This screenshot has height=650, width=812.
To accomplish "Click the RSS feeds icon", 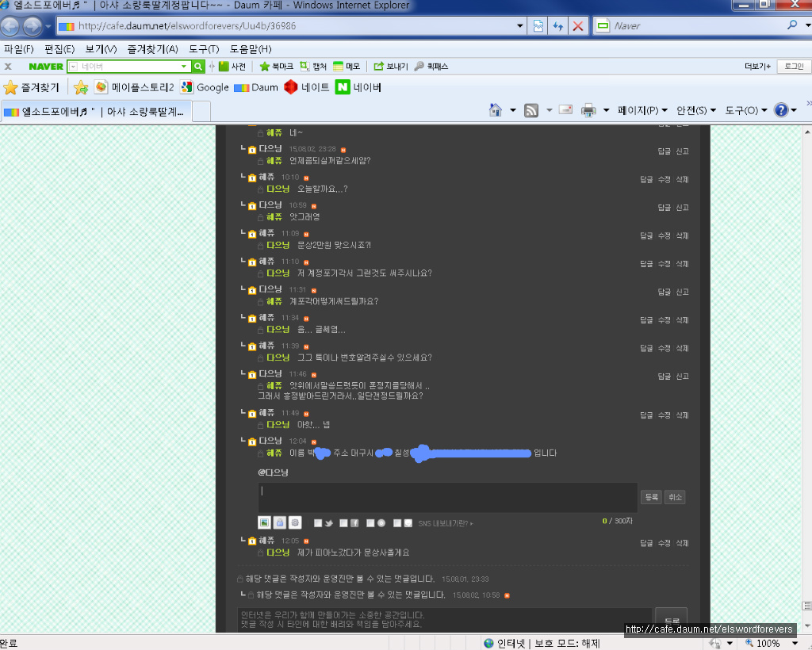I will pyautogui.click(x=531, y=110).
